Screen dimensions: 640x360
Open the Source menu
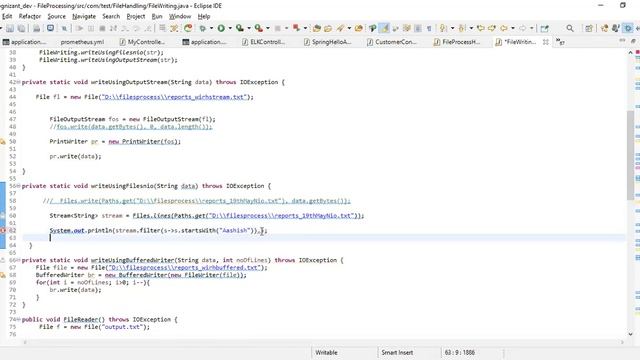[x=56, y=16]
